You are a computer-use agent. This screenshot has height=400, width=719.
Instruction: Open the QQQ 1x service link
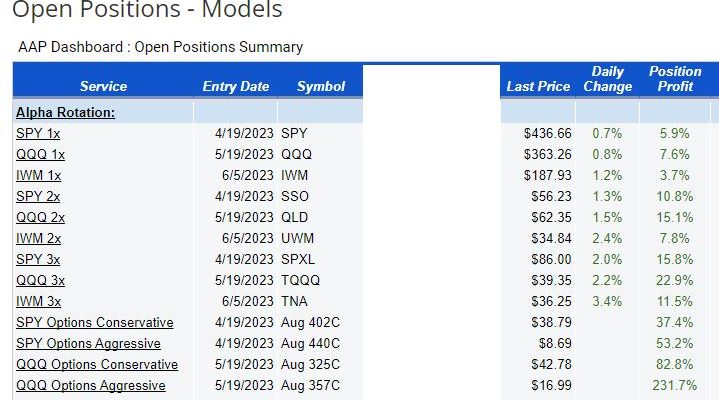[x=40, y=155]
